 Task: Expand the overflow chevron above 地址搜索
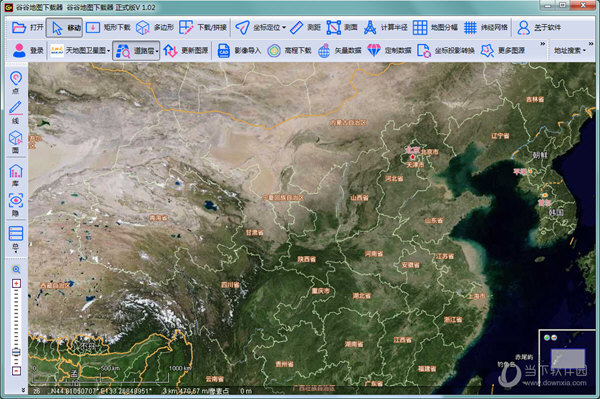[x=591, y=44]
